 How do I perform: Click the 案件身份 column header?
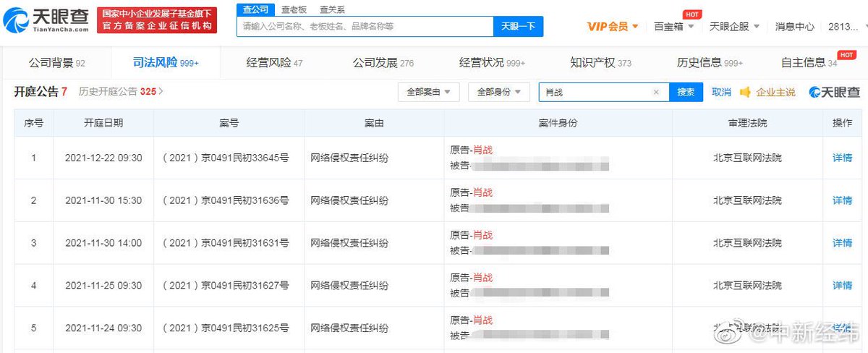click(x=558, y=123)
